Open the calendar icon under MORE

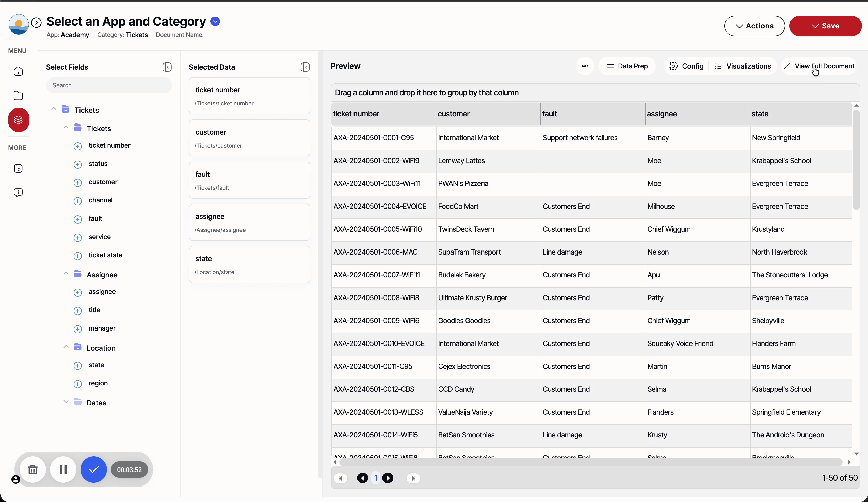click(x=18, y=168)
